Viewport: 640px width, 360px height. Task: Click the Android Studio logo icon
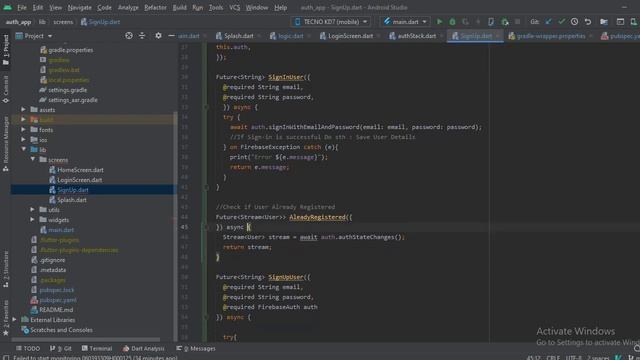click(x=7, y=7)
